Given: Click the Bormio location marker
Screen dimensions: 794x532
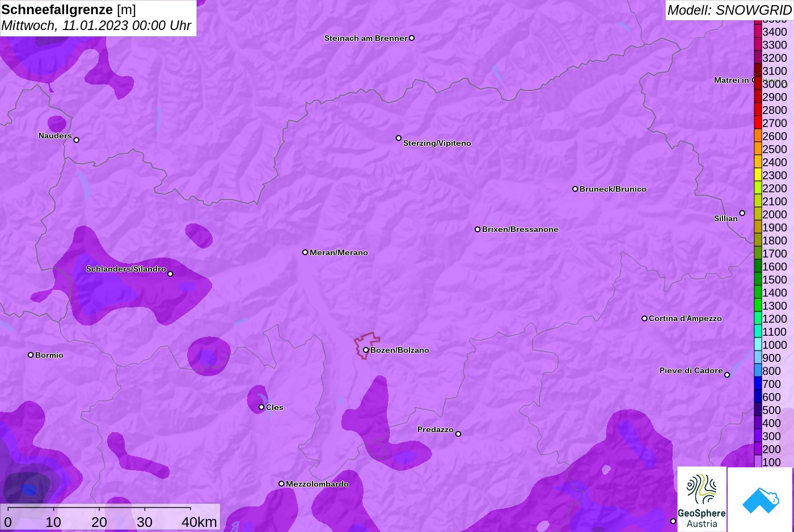Looking at the screenshot, I should (x=31, y=355).
